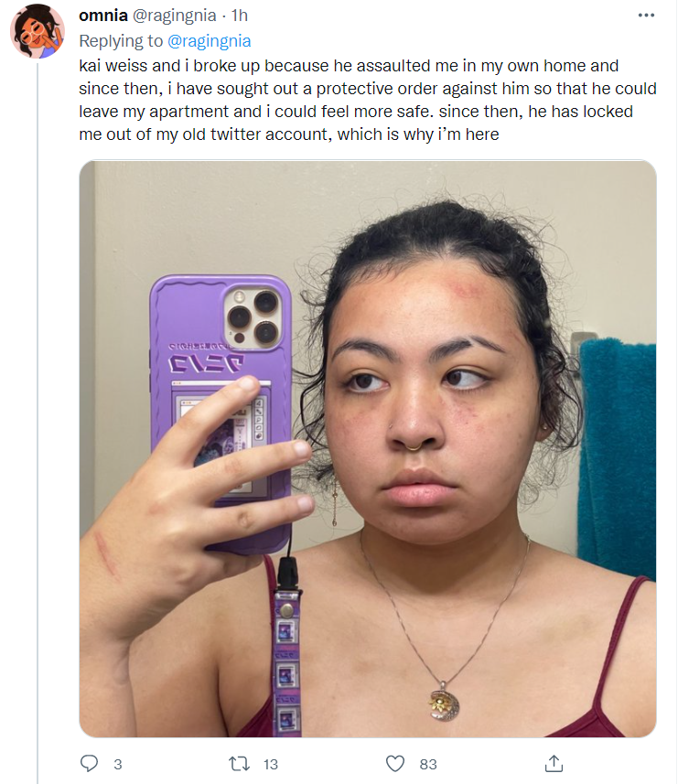Open the reply icon on the tweet
The image size is (678, 784).
(90, 764)
